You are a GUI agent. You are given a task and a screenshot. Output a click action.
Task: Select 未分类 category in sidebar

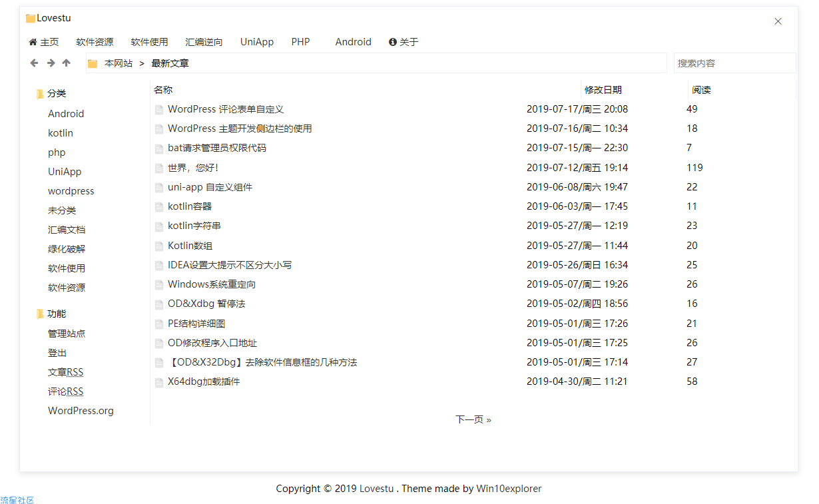pyautogui.click(x=62, y=210)
